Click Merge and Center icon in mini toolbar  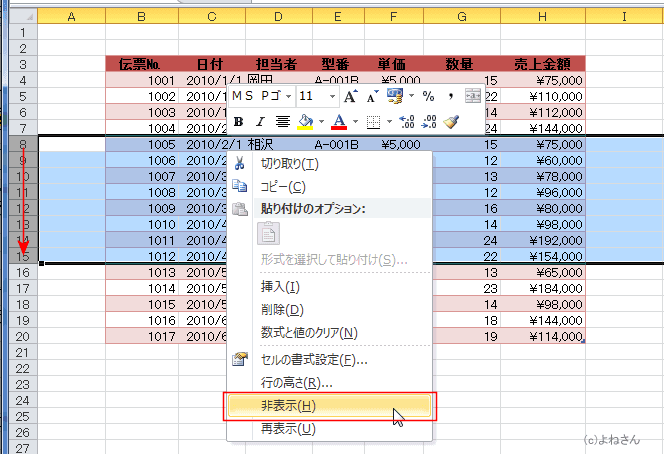(x=473, y=96)
